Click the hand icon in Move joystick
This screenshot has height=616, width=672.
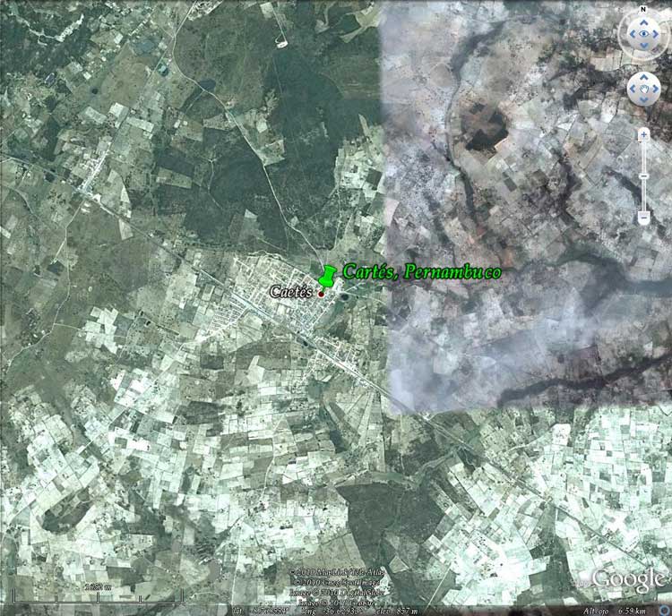643,89
